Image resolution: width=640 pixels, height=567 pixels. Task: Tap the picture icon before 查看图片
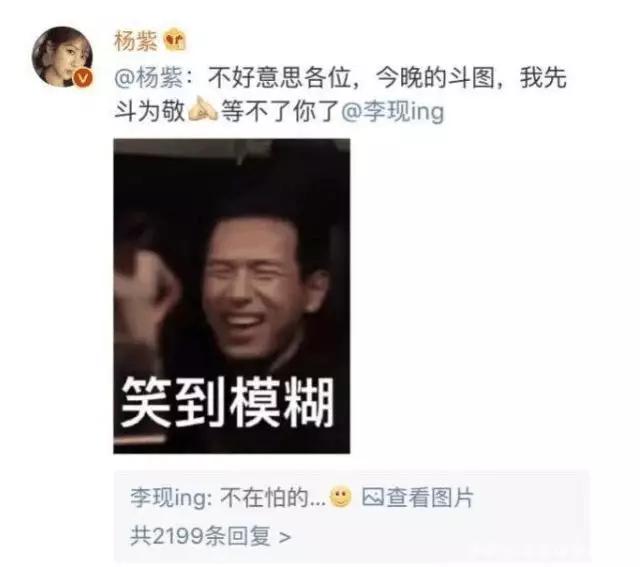(x=373, y=498)
